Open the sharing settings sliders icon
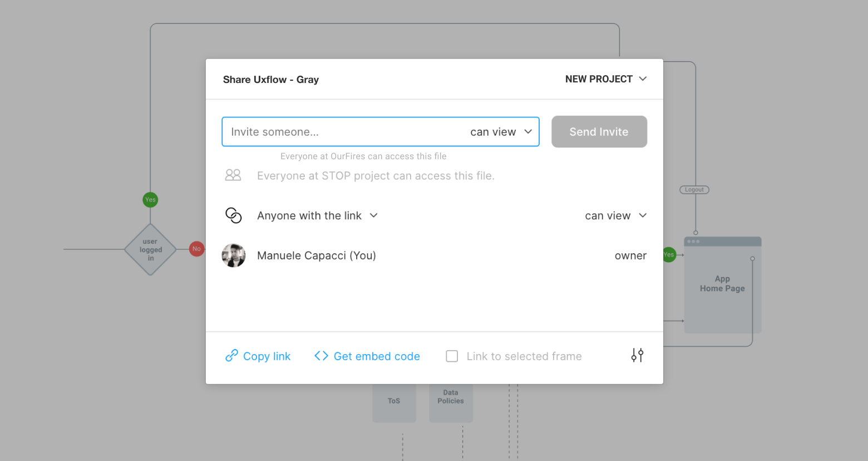 (x=637, y=355)
